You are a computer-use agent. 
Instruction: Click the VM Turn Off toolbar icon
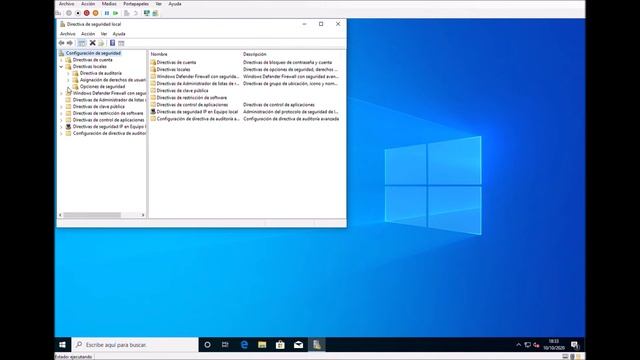click(78, 13)
